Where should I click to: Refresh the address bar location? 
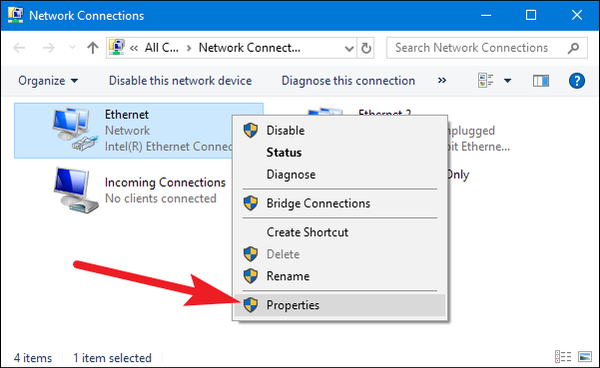[x=366, y=48]
